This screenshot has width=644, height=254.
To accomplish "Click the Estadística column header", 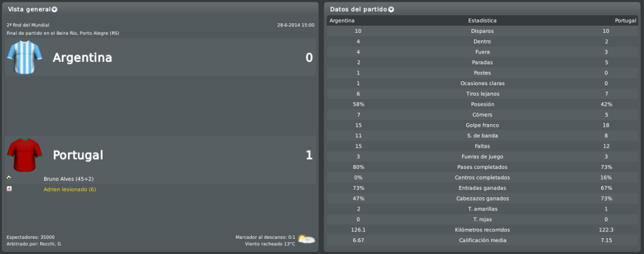I will pos(482,21).
